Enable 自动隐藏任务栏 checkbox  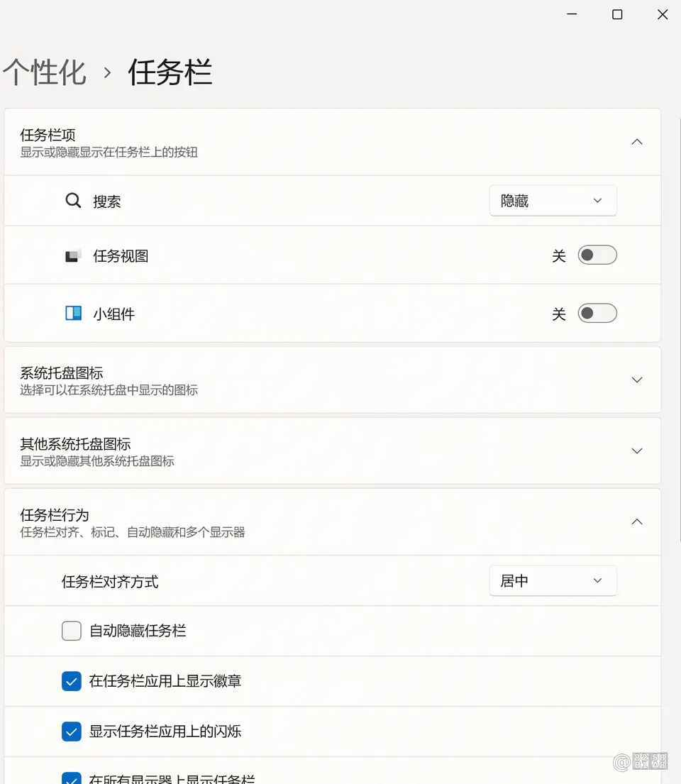(72, 631)
